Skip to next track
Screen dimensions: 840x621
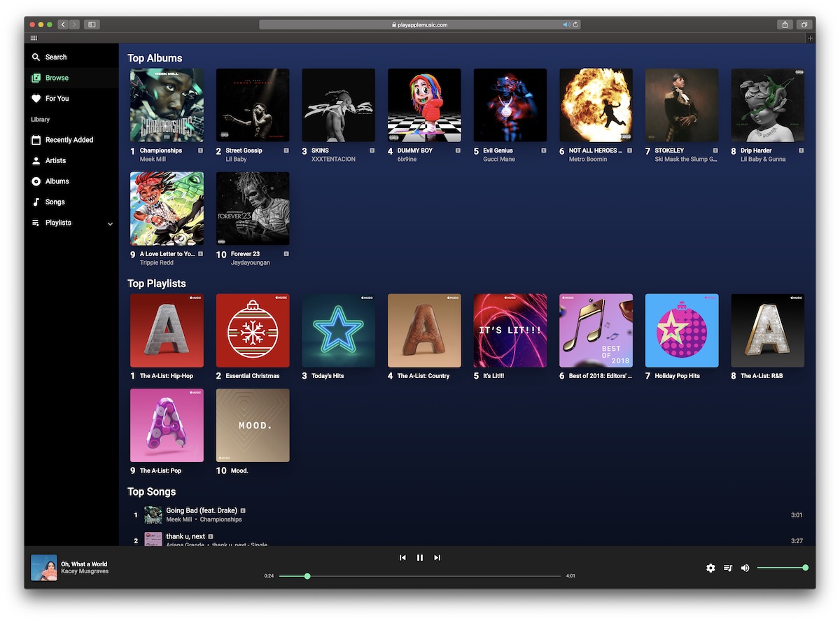(437, 557)
